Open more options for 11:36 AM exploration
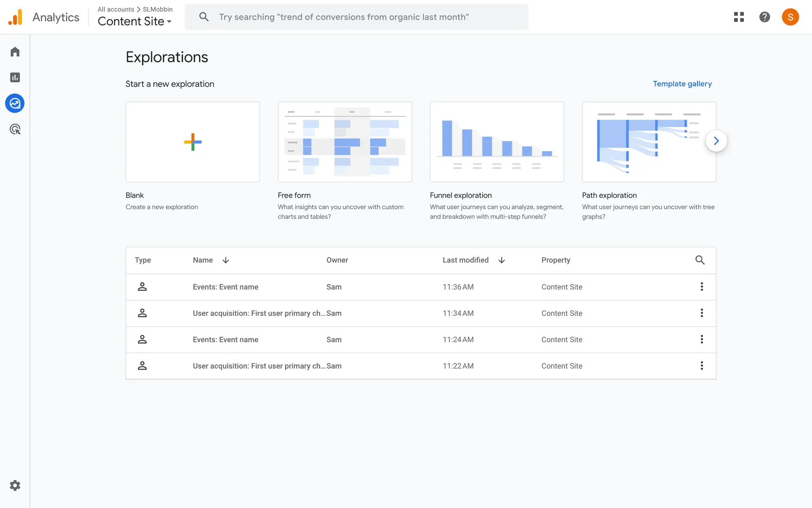The height and width of the screenshot is (508, 812). (x=702, y=287)
